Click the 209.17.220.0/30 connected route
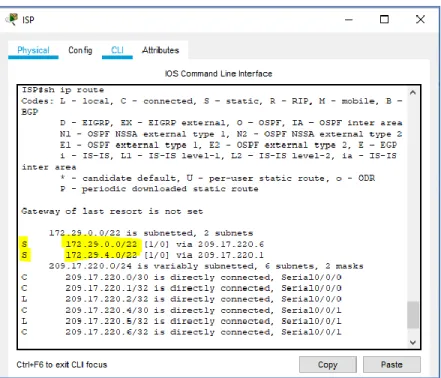This screenshot has height=378, width=441. [181, 277]
